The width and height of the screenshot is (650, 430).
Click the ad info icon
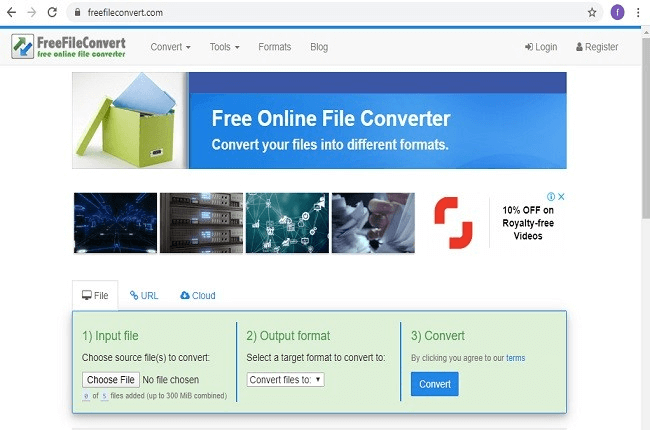click(551, 197)
